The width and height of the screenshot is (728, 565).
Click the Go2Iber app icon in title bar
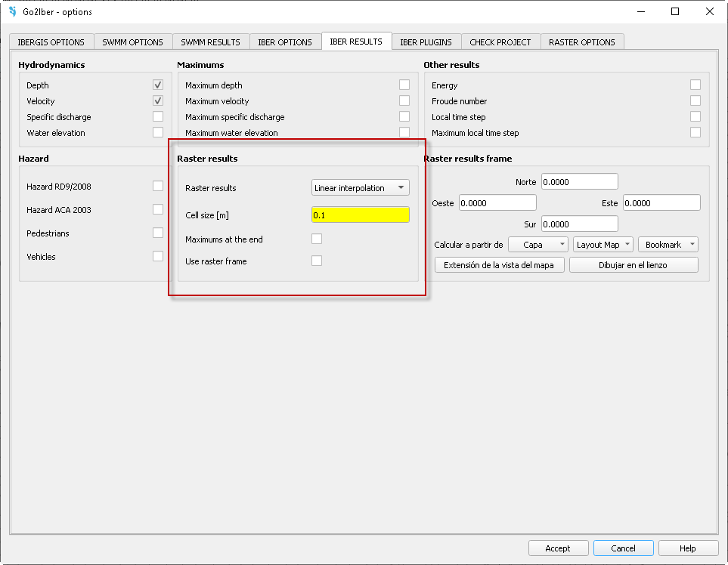tap(12, 11)
